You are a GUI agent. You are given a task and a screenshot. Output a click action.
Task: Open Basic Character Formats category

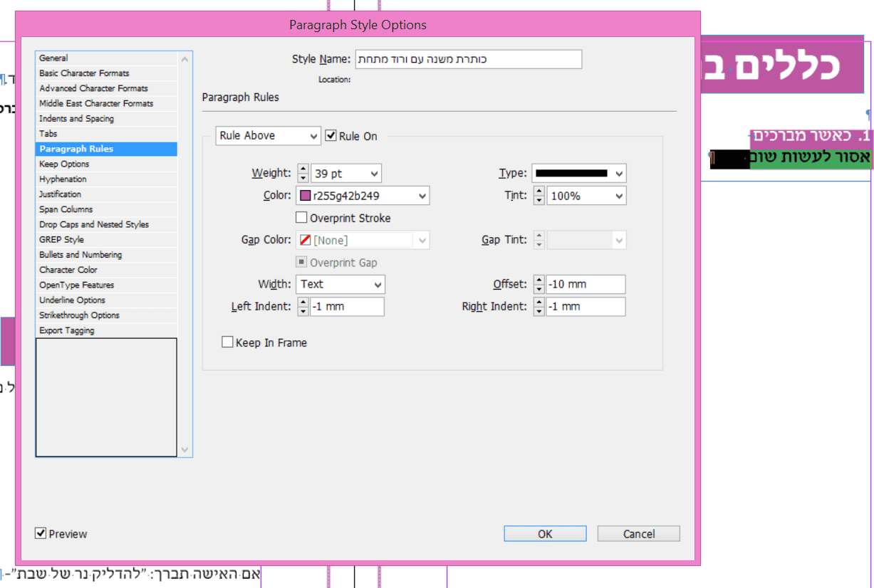coord(107,73)
